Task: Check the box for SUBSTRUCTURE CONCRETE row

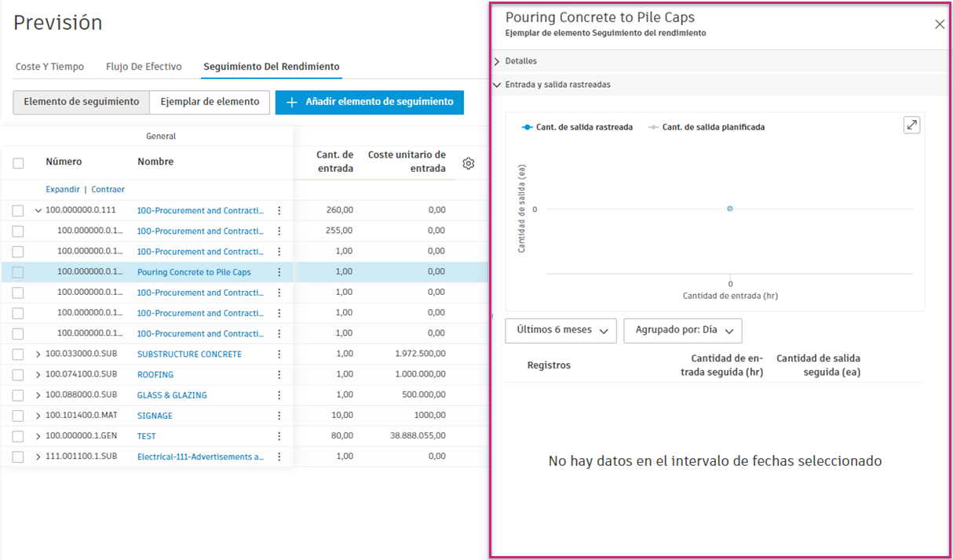Action: pos(18,354)
